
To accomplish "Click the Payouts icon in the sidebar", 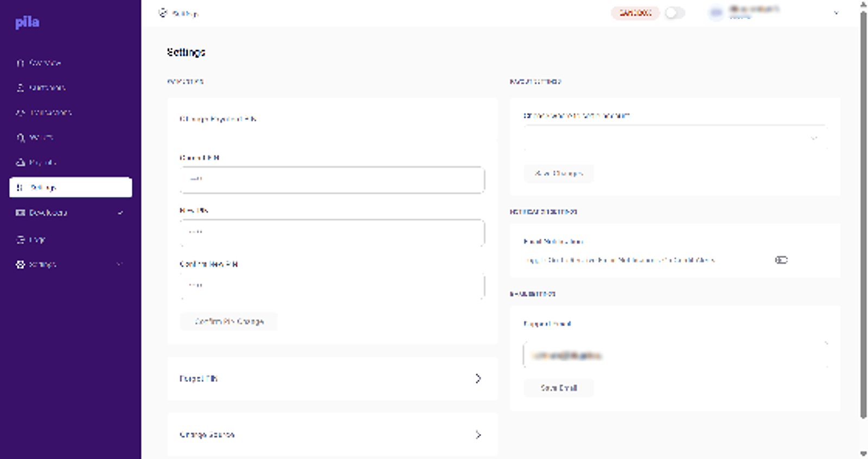I will click(x=20, y=162).
